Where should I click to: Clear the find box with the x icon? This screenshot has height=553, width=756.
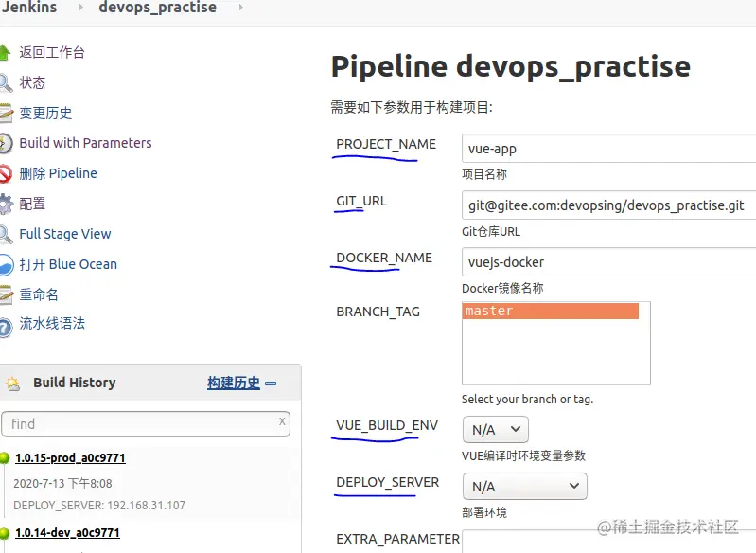282,421
